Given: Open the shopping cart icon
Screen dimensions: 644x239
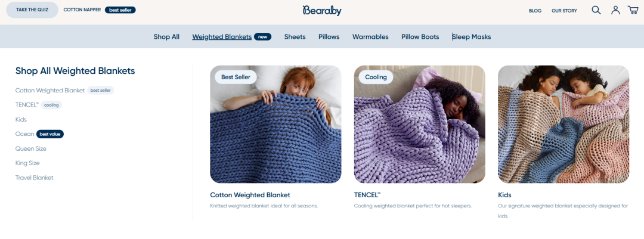Looking at the screenshot, I should pyautogui.click(x=633, y=10).
